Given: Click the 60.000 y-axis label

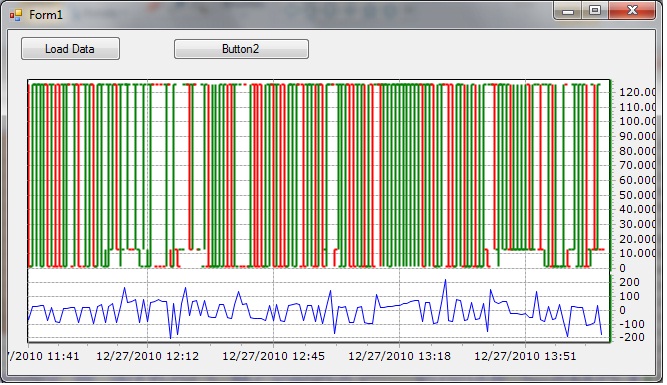Looking at the screenshot, I should pyautogui.click(x=637, y=180).
